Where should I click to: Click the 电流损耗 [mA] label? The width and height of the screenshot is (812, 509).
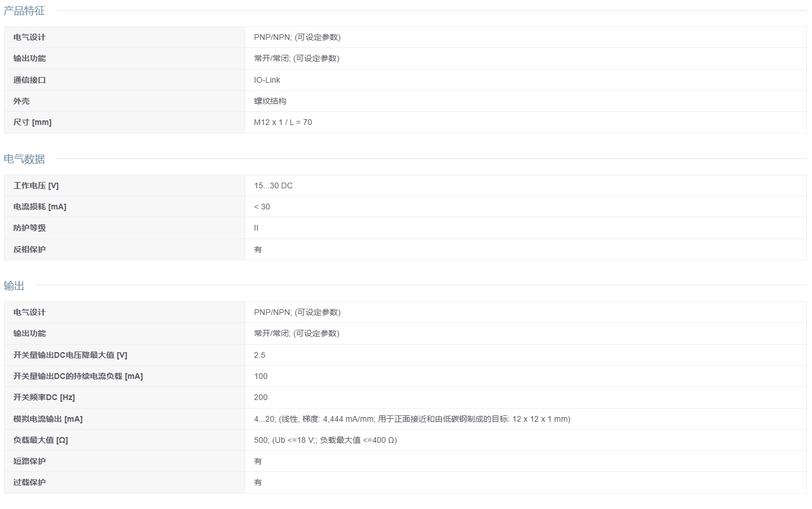click(40, 207)
